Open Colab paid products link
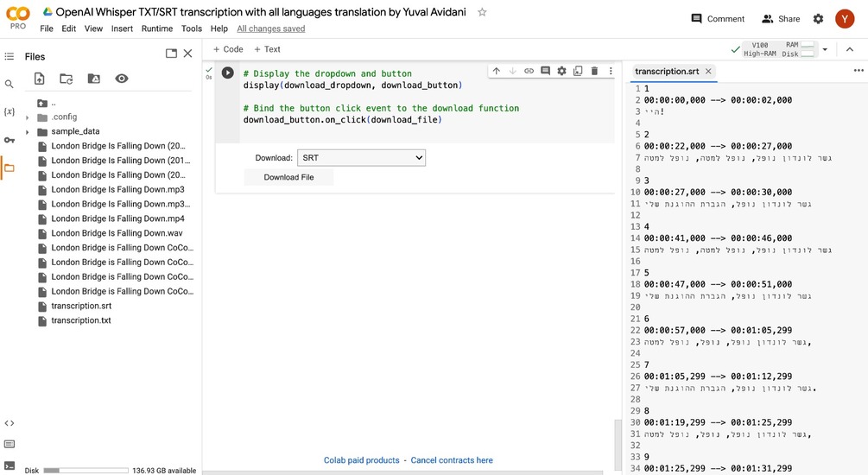 click(x=362, y=460)
